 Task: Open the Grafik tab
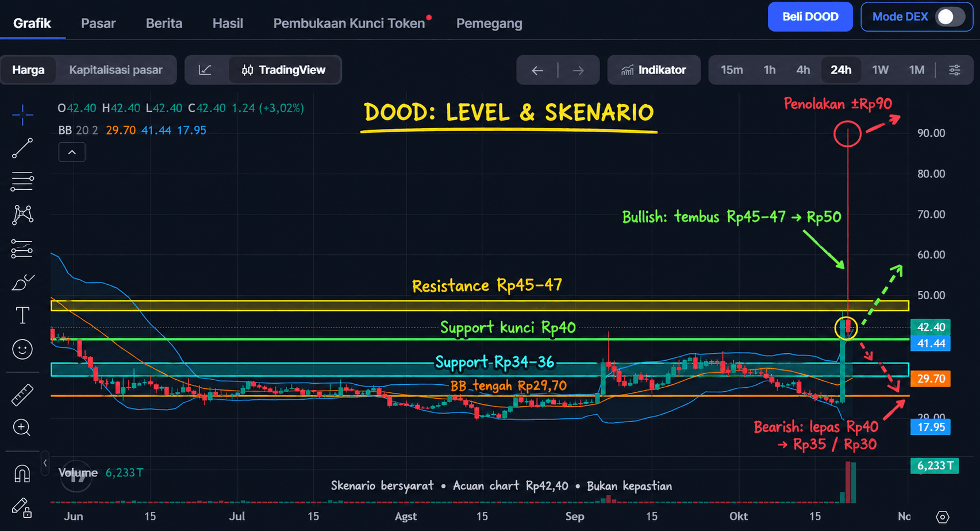(32, 24)
